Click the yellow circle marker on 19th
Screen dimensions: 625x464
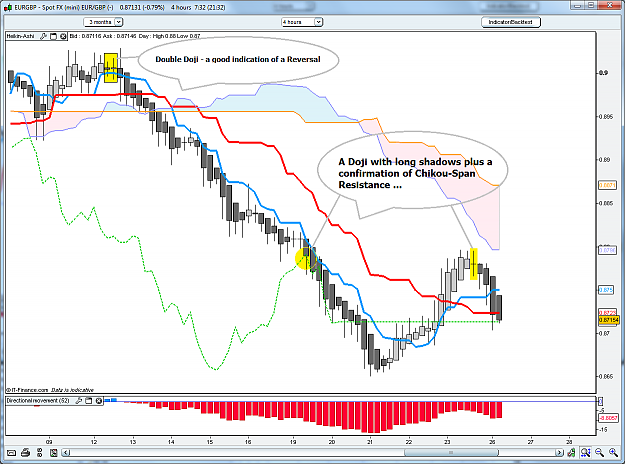[x=306, y=258]
